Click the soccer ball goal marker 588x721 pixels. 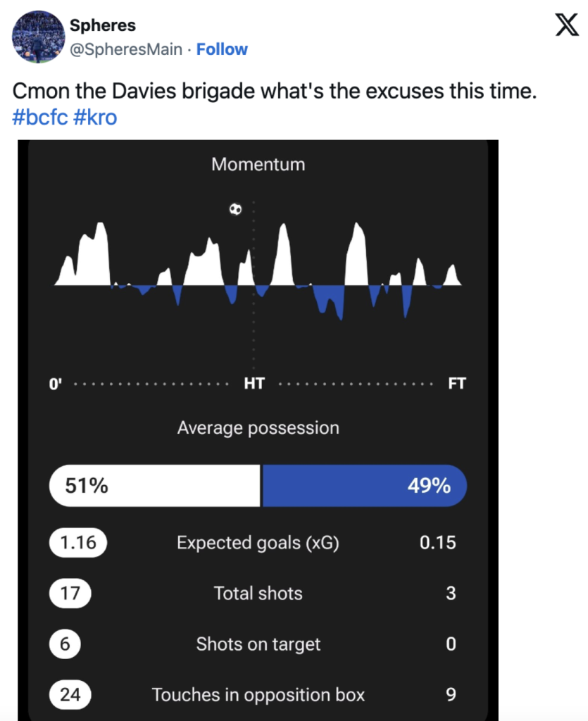[x=236, y=208]
